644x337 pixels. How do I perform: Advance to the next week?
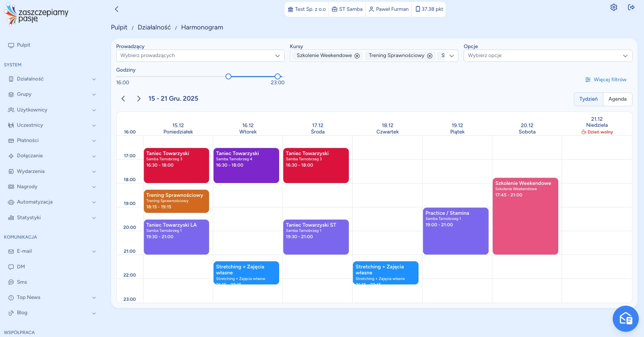pyautogui.click(x=139, y=99)
